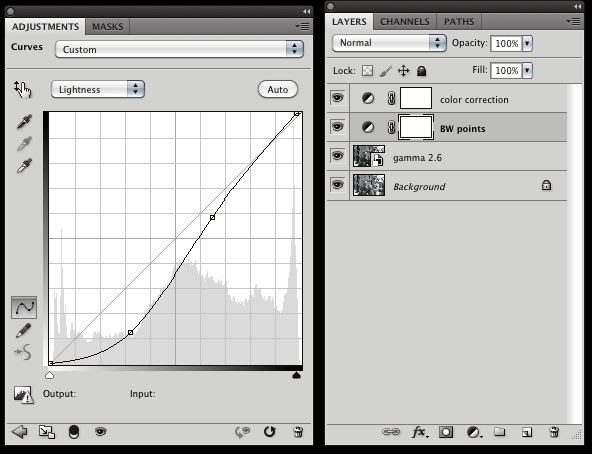The height and width of the screenshot is (454, 592).
Task: Click the Auto button
Action: (278, 90)
